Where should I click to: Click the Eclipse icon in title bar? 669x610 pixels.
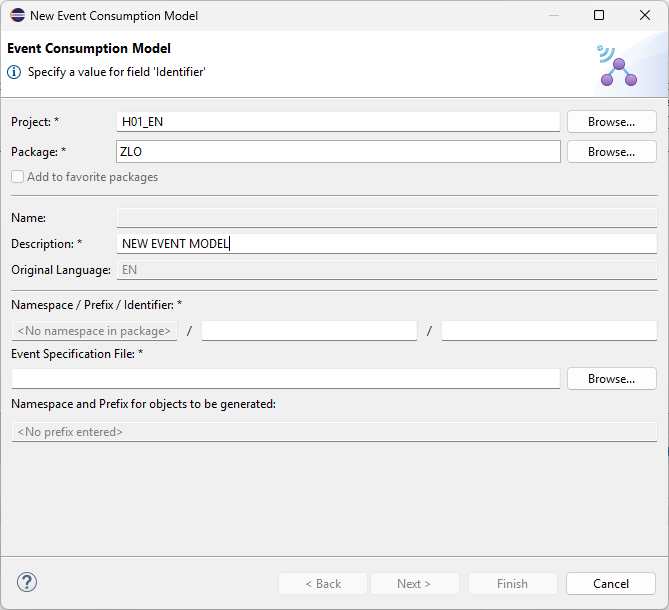[x=17, y=16]
